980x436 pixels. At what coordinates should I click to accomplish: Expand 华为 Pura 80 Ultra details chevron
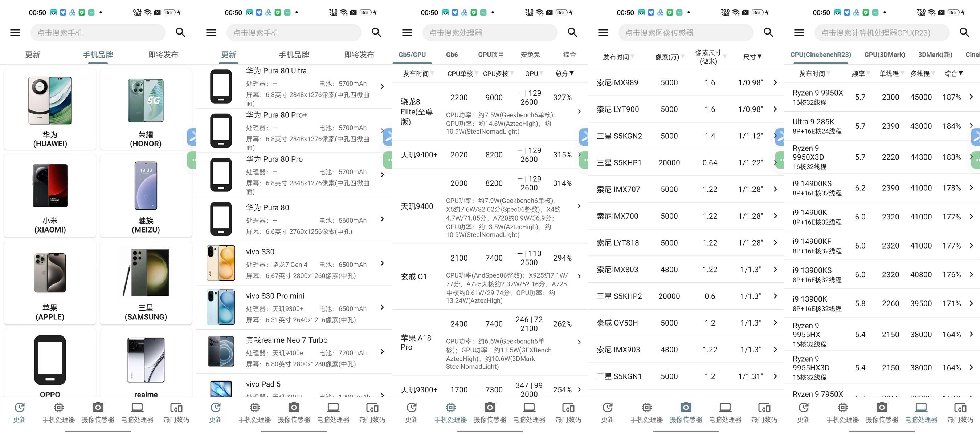[382, 87]
